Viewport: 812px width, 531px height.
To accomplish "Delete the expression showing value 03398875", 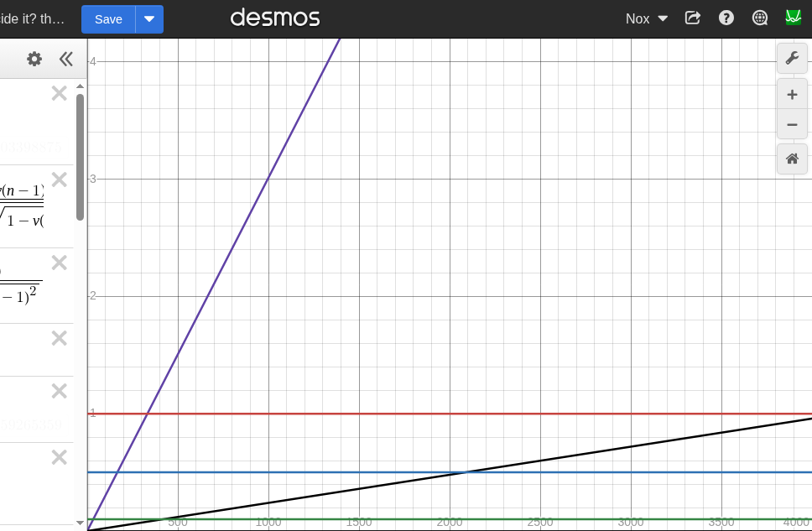I will 60,93.
